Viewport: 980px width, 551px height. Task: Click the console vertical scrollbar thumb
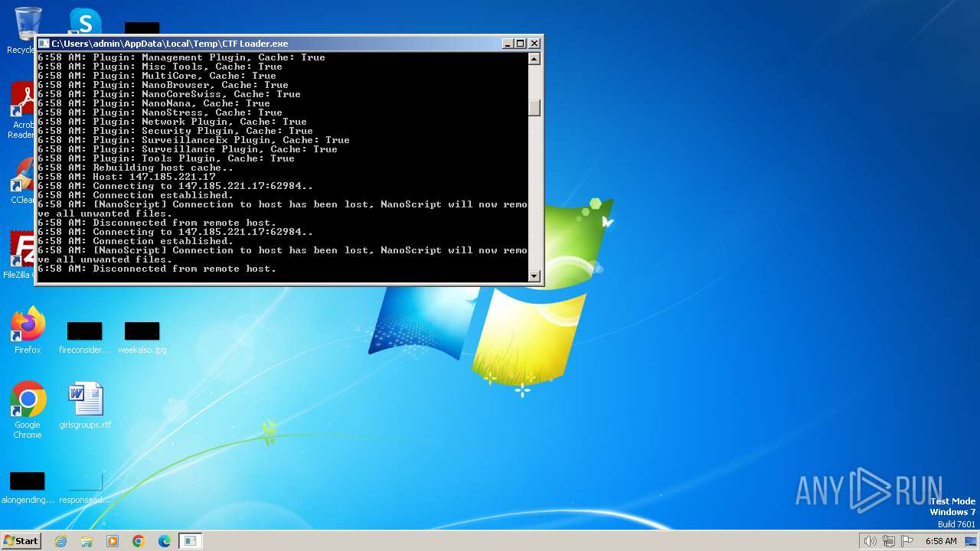coord(534,108)
